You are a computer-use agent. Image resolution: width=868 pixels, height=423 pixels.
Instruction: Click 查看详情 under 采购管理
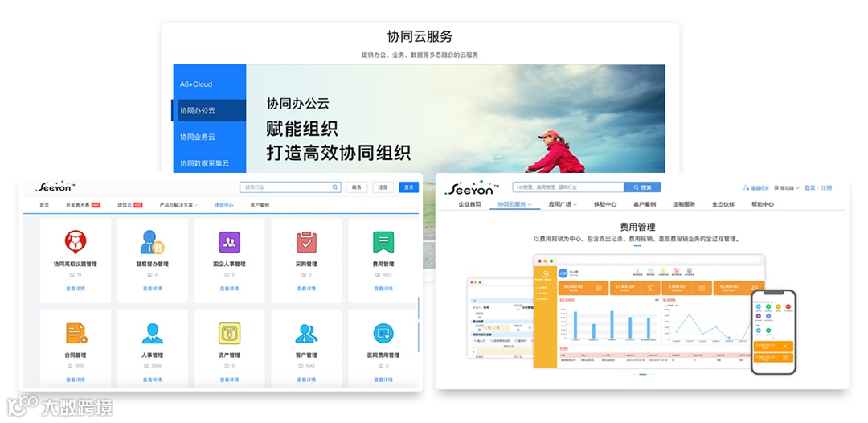pyautogui.click(x=306, y=289)
